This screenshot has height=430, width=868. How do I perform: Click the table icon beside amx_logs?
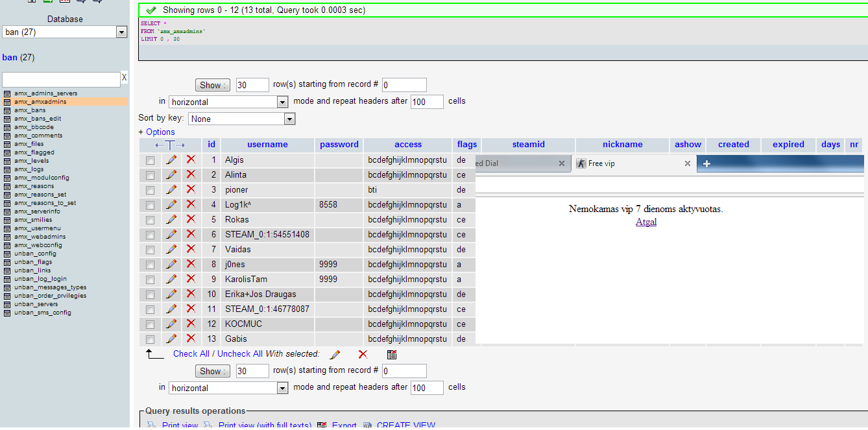click(7, 169)
